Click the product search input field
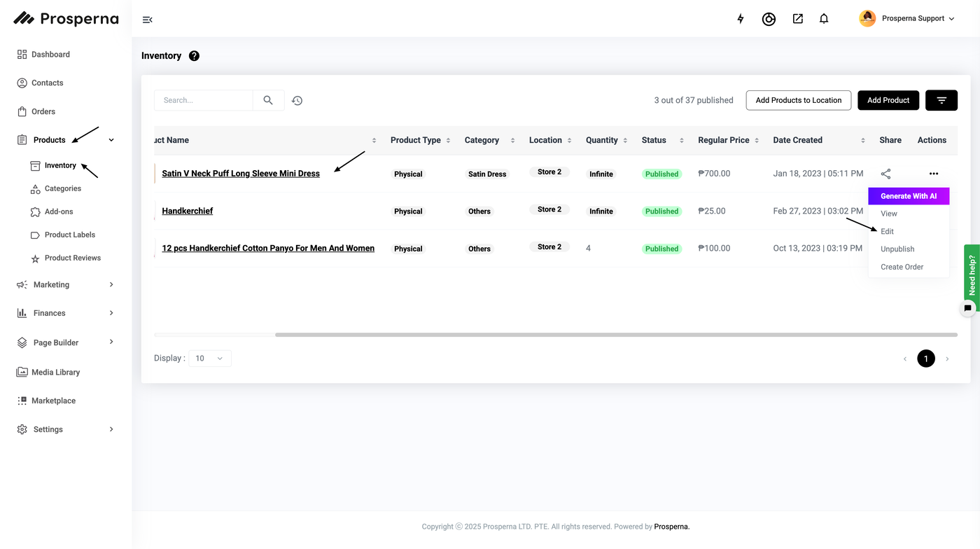 [203, 100]
